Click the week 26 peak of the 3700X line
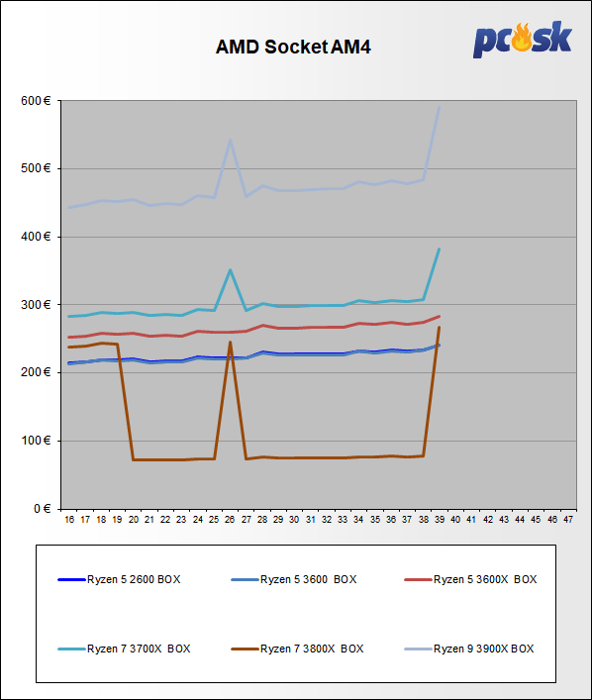 pos(230,270)
